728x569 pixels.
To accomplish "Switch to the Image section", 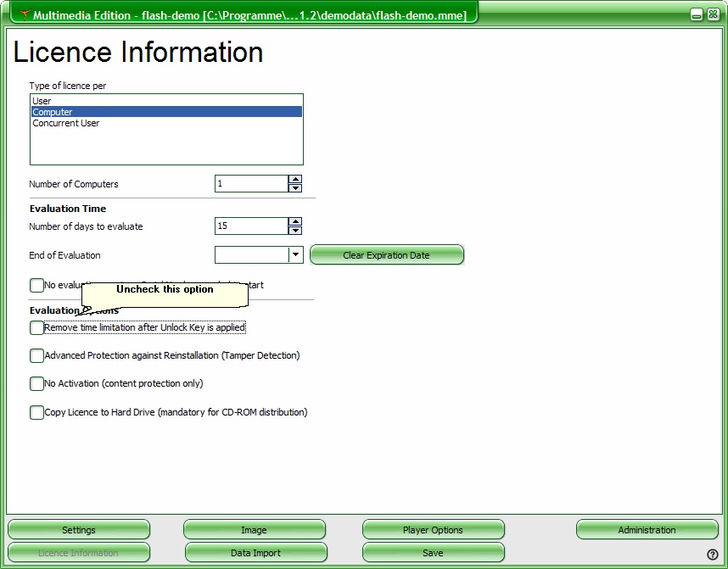I will (254, 530).
